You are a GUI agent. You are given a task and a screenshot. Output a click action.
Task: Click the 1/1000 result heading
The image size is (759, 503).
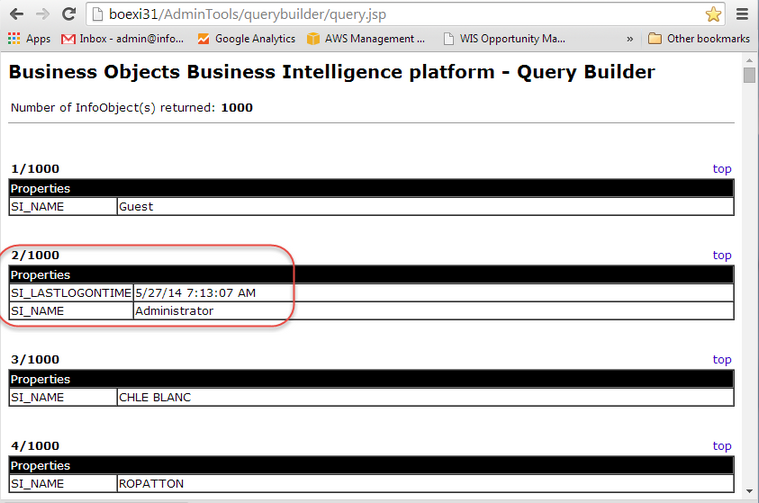coord(35,169)
